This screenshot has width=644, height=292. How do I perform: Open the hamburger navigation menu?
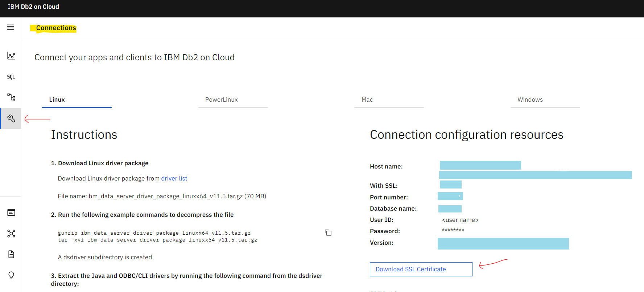11,28
